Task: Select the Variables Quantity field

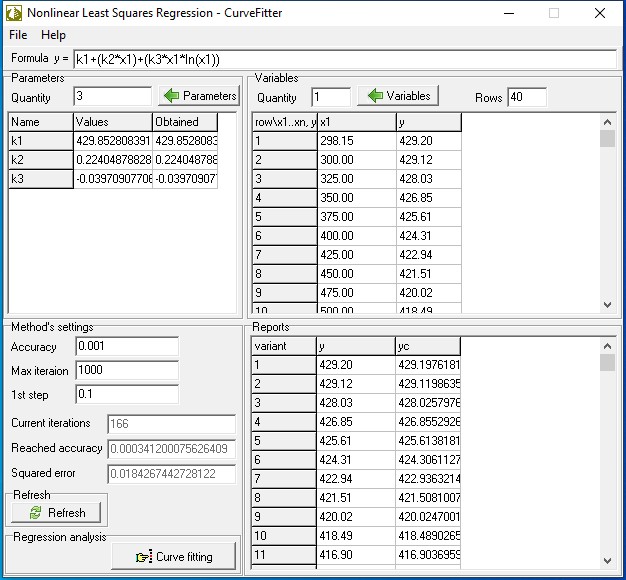Action: 330,97
